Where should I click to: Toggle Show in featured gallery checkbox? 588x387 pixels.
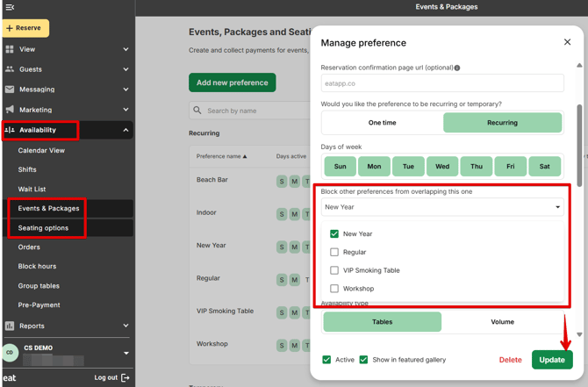pos(363,360)
